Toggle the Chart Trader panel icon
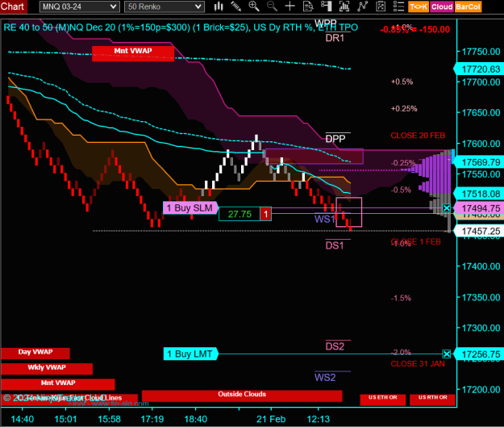This screenshot has height=427, width=504. (x=326, y=6)
